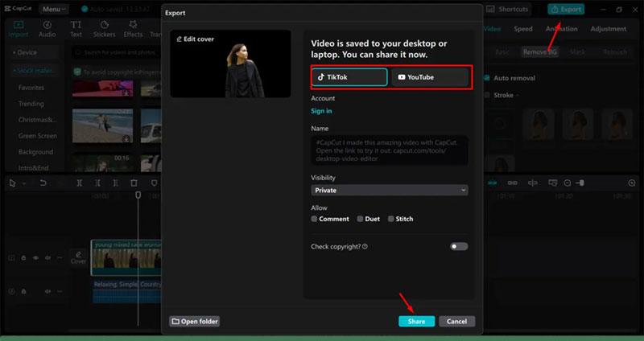Click the Open folder button

(x=195, y=321)
